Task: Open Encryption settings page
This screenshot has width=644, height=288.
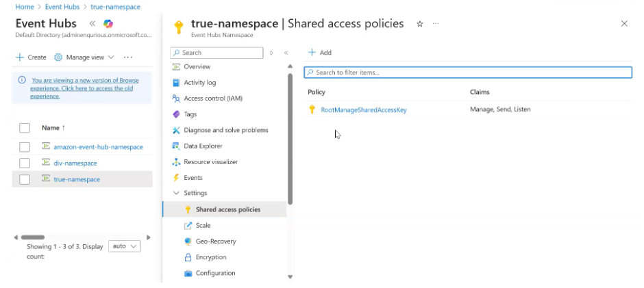Action: click(210, 257)
